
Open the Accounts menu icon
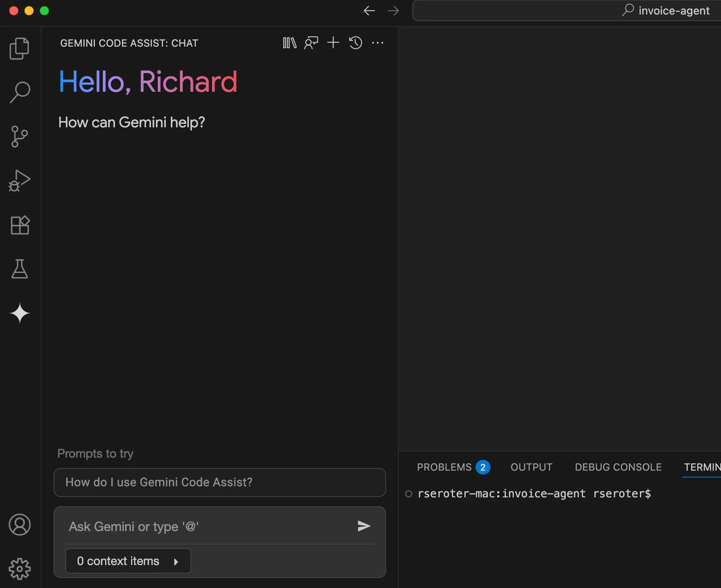[19, 525]
